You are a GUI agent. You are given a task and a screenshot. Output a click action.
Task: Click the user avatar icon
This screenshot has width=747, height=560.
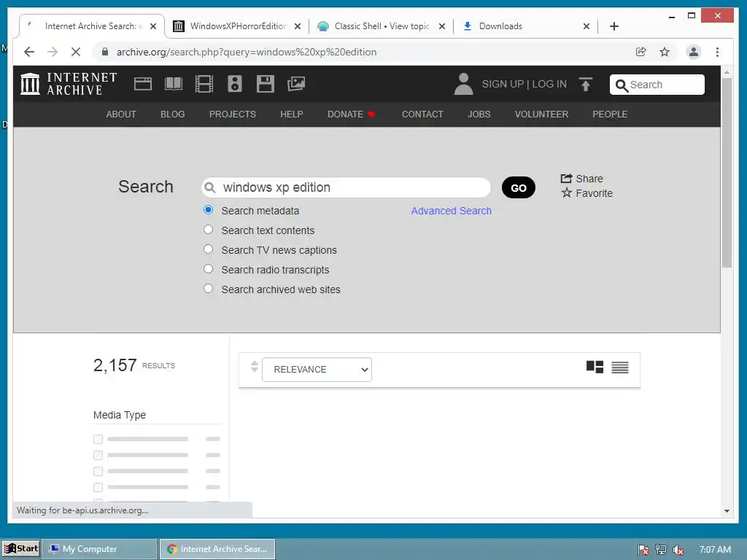(x=463, y=84)
